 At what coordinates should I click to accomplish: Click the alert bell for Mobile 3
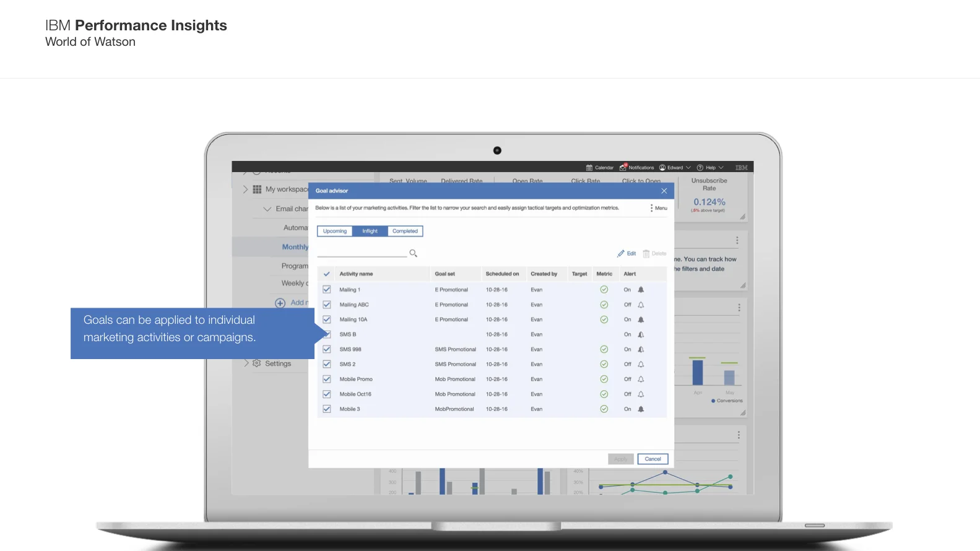(641, 409)
